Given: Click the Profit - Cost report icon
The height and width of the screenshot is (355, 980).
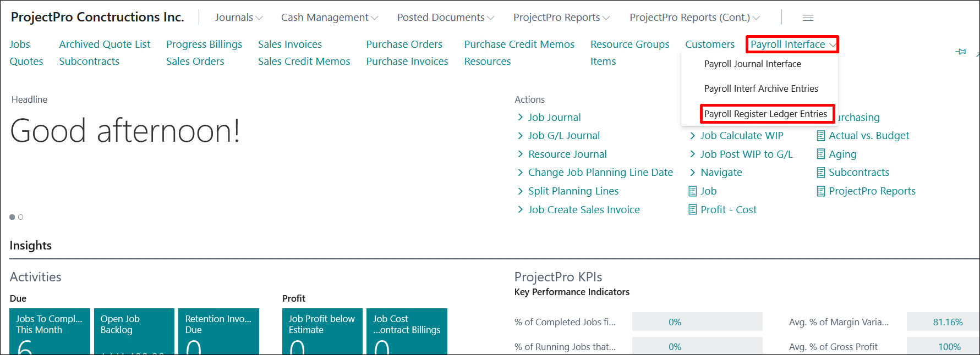Looking at the screenshot, I should point(693,210).
